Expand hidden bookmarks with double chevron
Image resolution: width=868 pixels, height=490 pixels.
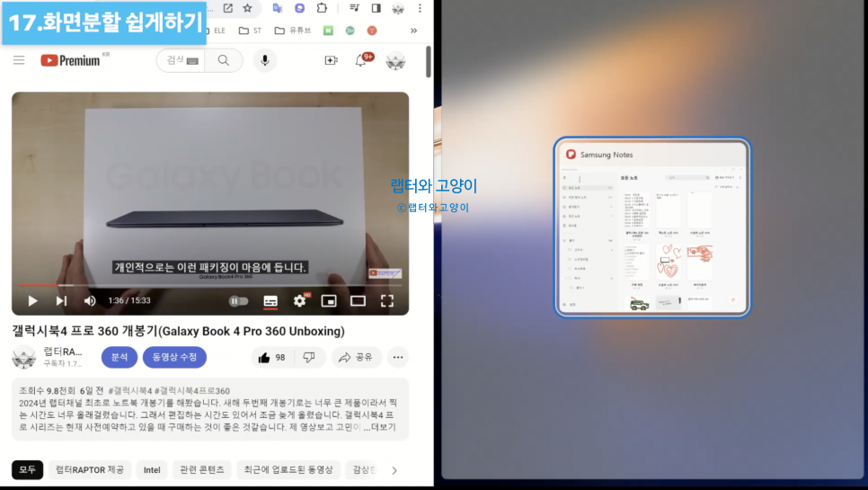pos(413,31)
